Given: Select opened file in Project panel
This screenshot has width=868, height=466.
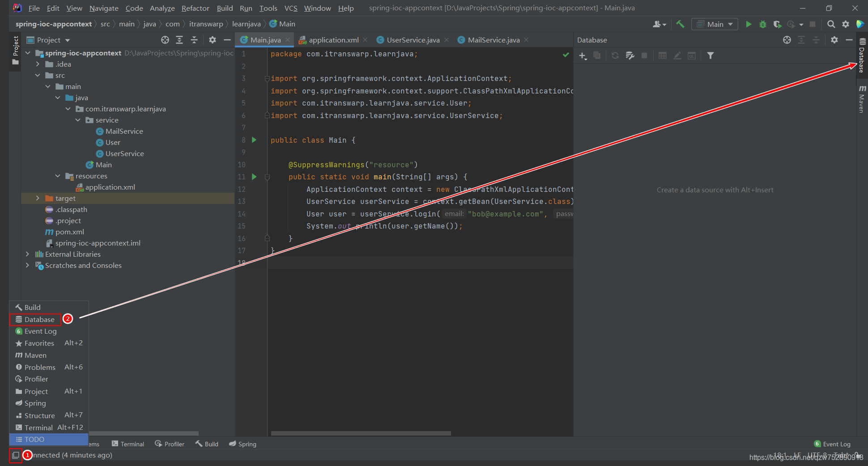Looking at the screenshot, I should coord(165,40).
